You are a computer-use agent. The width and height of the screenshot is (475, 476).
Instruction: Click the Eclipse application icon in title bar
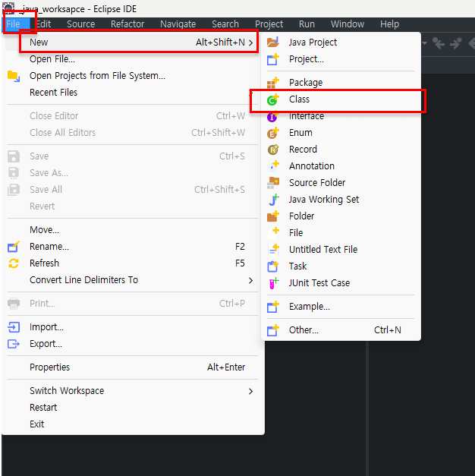[x=8, y=8]
